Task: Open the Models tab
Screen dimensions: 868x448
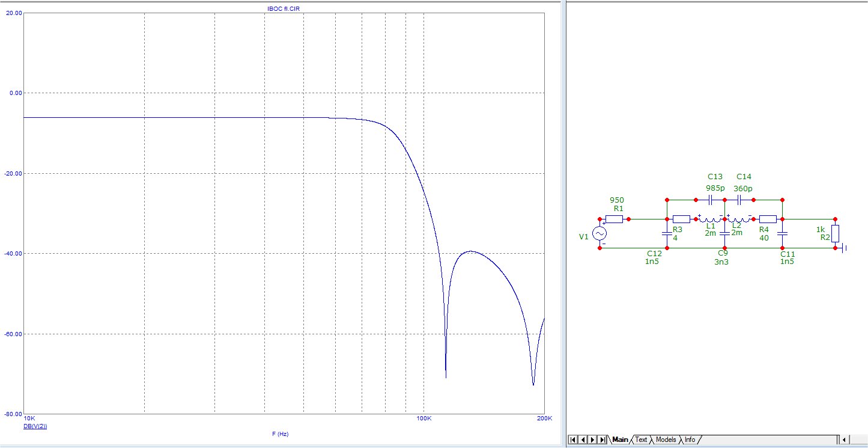Action: point(666,440)
